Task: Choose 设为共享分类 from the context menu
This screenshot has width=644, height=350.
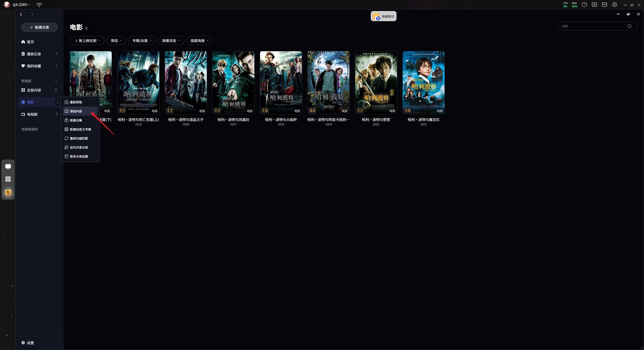Action: pyautogui.click(x=80, y=147)
